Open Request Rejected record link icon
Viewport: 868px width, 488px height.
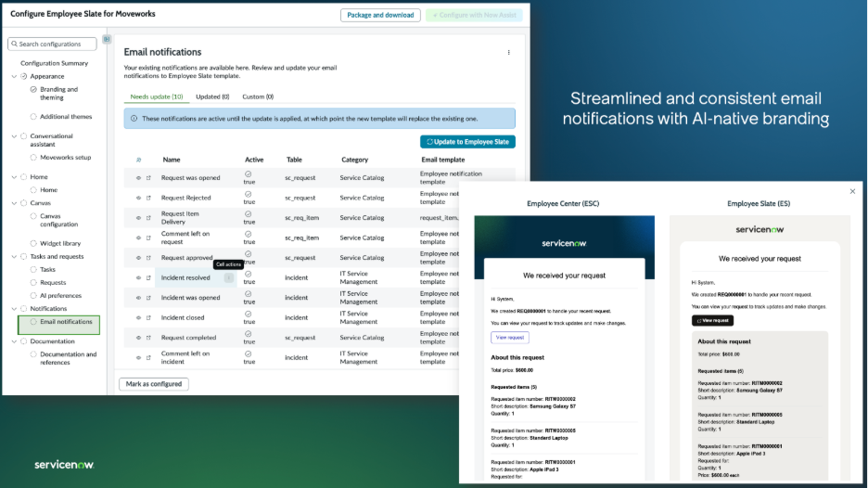pyautogui.click(x=148, y=198)
